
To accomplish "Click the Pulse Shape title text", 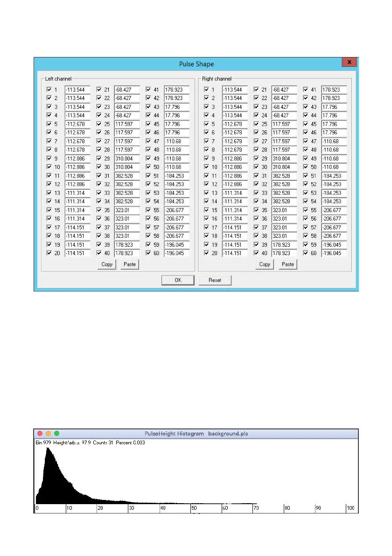I will coord(196,64).
